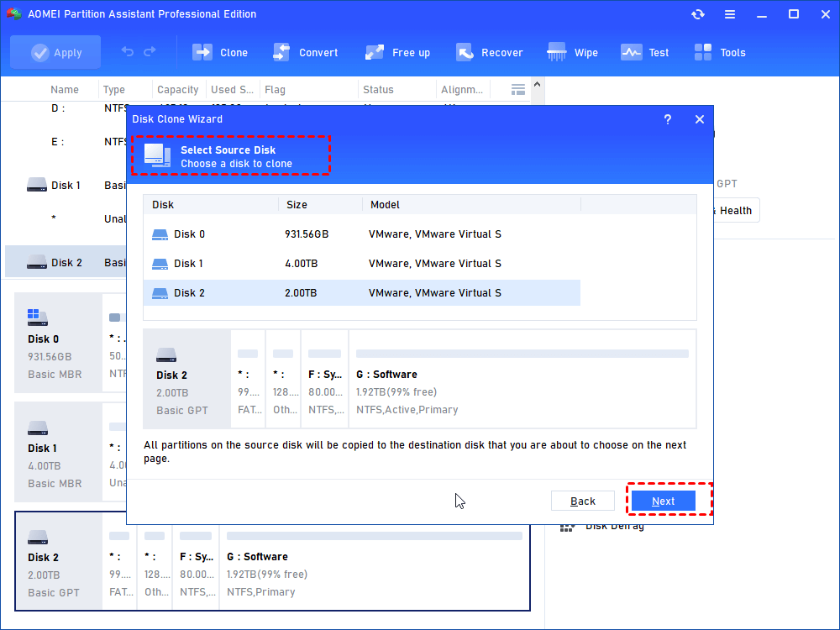Click Disk 1 card in bottom disk map
840x630 pixels.
[58, 452]
